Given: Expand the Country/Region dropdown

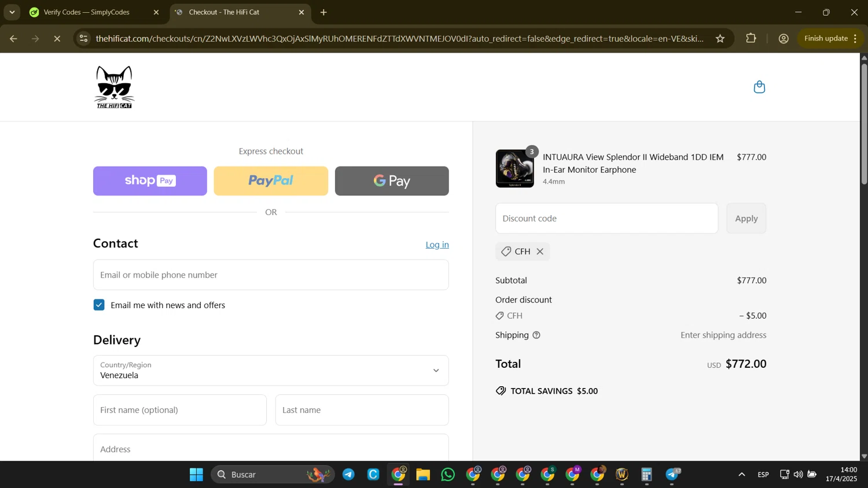Looking at the screenshot, I should 271,371.
